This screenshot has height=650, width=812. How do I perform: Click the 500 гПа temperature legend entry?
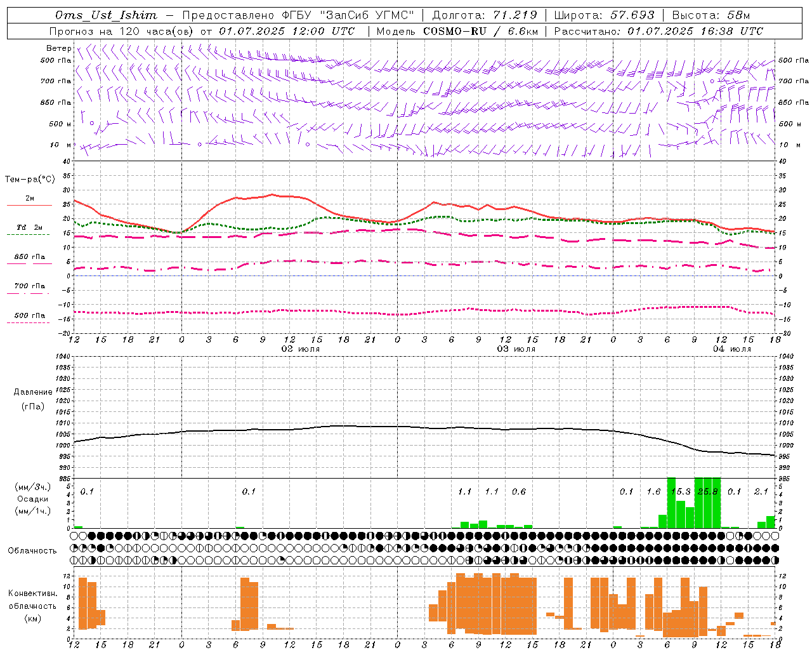(30, 315)
